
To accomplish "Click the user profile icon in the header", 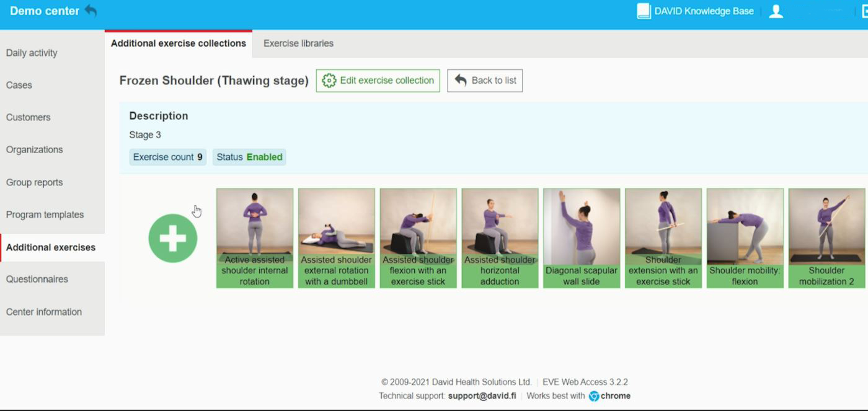I will pos(776,11).
